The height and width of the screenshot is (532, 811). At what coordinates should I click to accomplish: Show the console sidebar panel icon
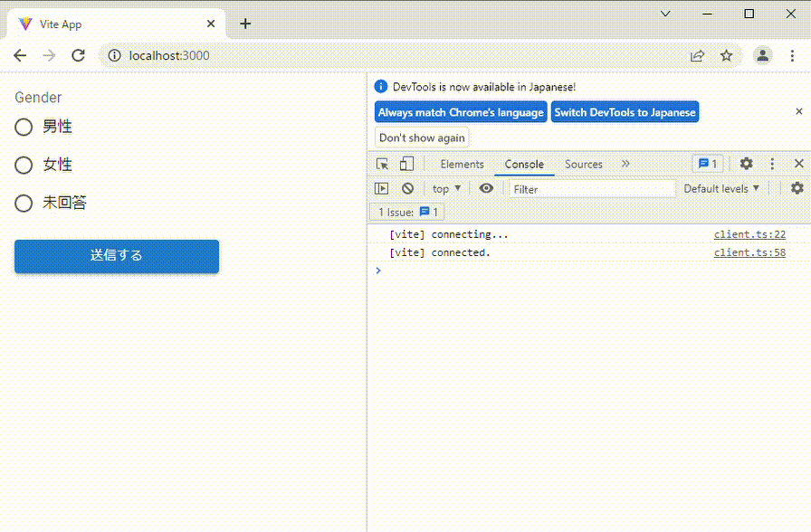coord(381,188)
